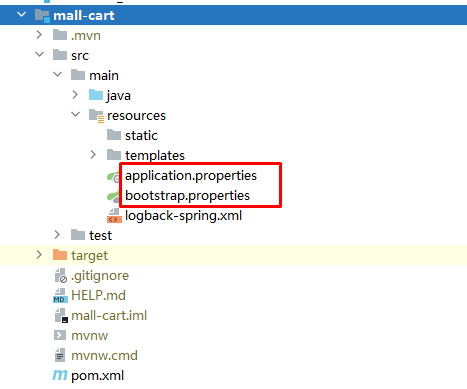Select the static folder label
This screenshot has height=389, width=467.
[141, 135]
